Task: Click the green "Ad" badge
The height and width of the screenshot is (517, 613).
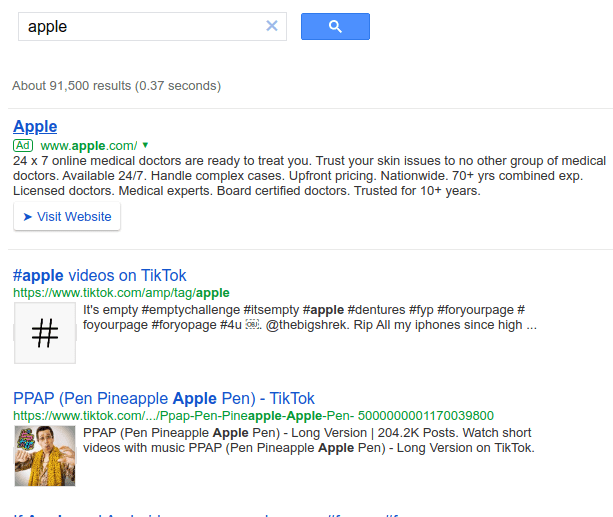Action: tap(23, 145)
